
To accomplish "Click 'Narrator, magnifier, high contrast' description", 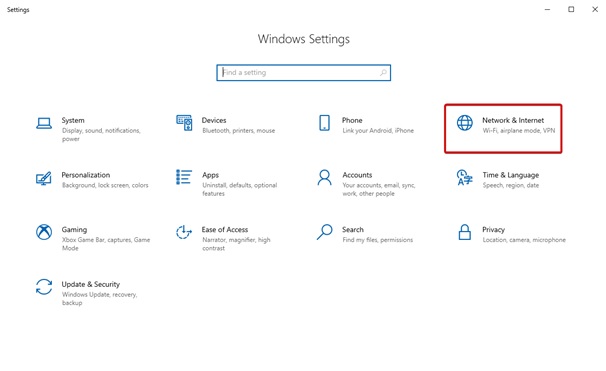I will click(236, 244).
